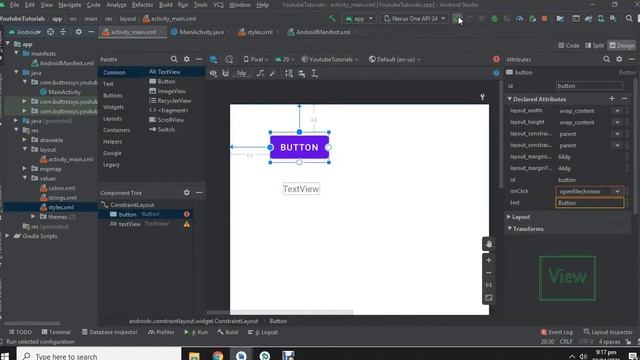This screenshot has height=360, width=640.
Task: Open Default Margins 0dp setting
Action: (x=242, y=73)
